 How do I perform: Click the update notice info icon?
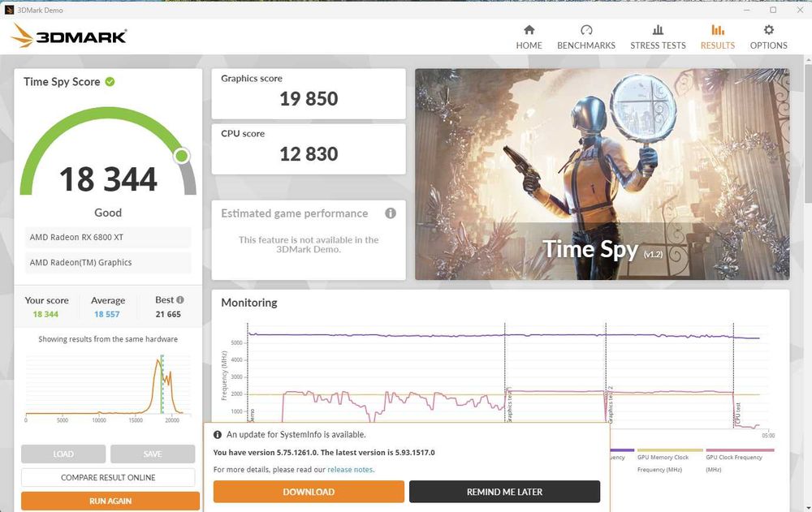click(218, 435)
